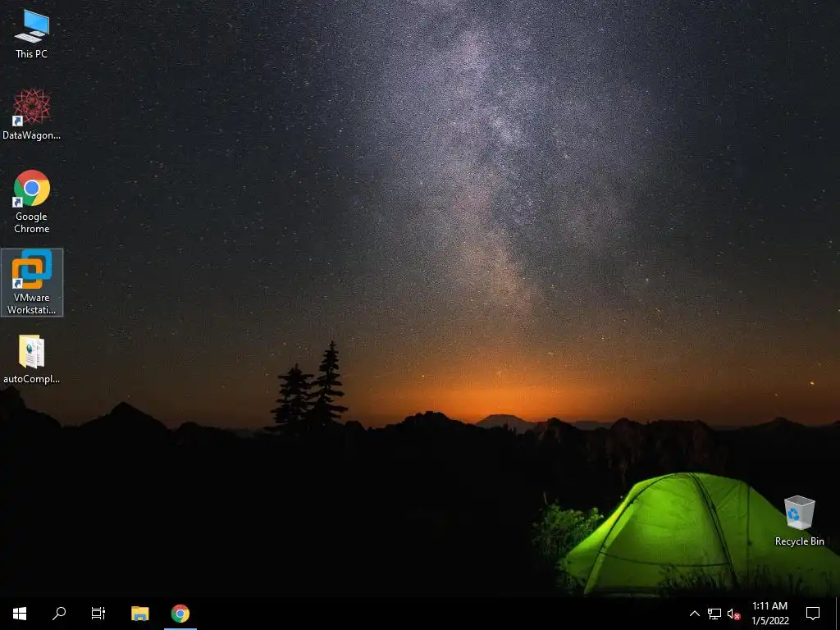This screenshot has height=630, width=840.
Task: Open File Explorer from the taskbar
Action: (139, 614)
